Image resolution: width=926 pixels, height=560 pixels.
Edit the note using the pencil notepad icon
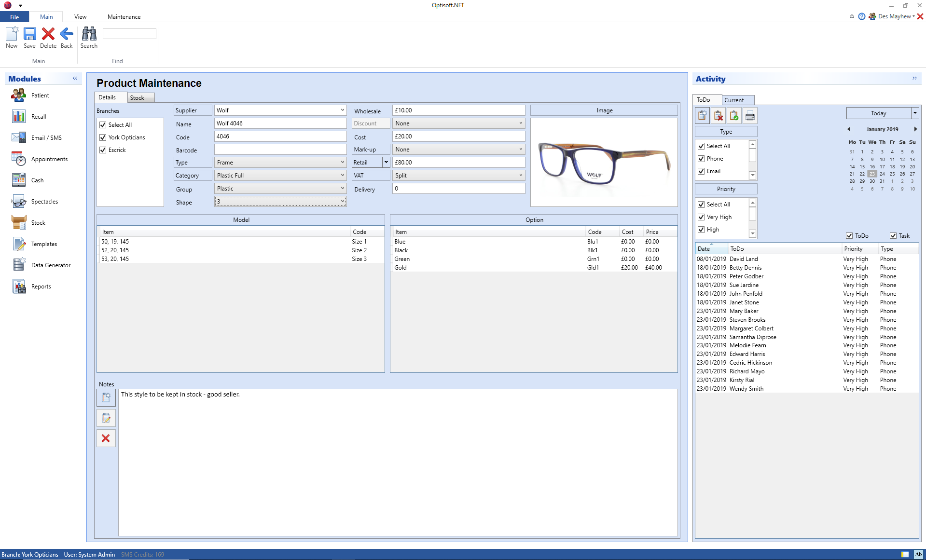click(x=106, y=418)
